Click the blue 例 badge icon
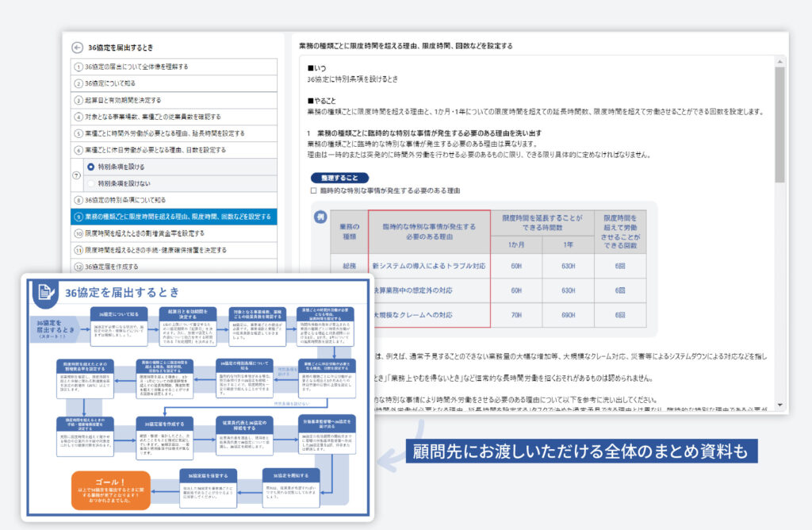 [x=320, y=217]
